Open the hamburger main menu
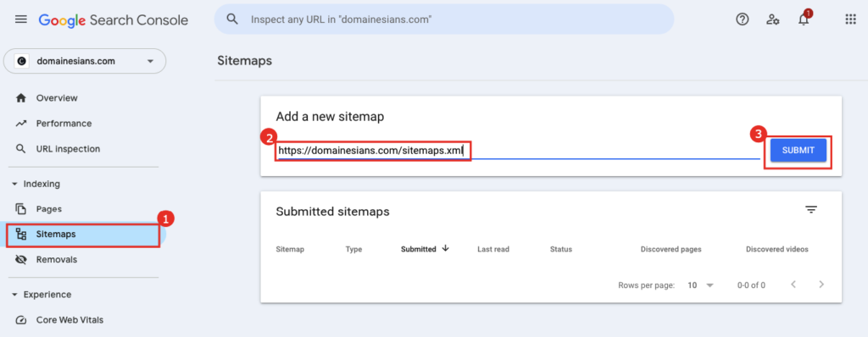The image size is (868, 337). click(x=20, y=19)
